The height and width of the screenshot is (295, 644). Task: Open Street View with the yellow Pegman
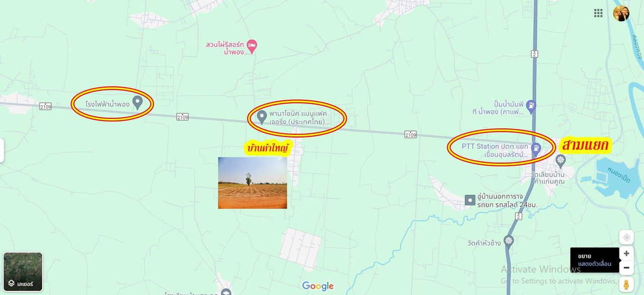(626, 284)
